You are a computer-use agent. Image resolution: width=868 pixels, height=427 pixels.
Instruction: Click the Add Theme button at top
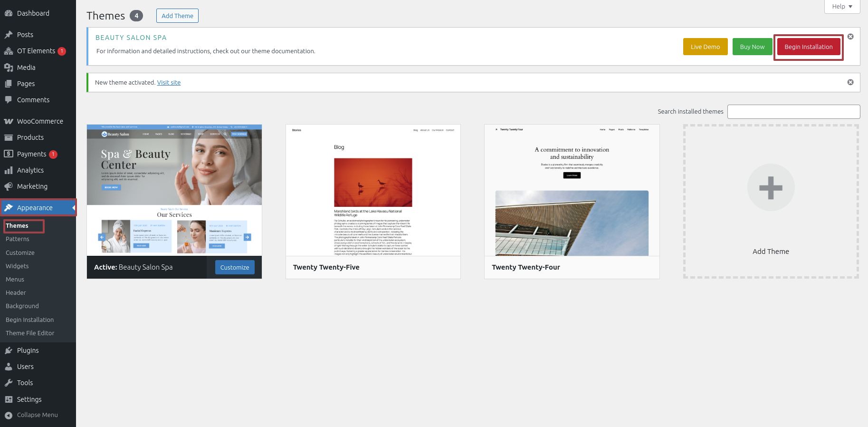(x=177, y=16)
